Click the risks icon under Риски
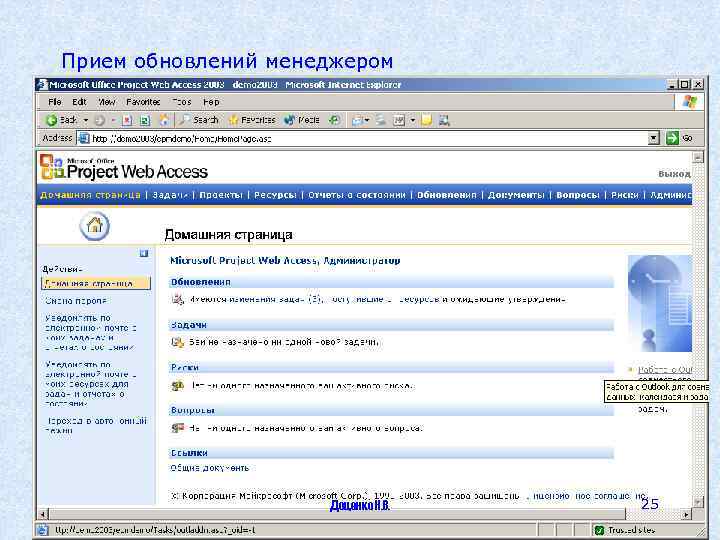This screenshot has width=720, height=540. (x=178, y=386)
